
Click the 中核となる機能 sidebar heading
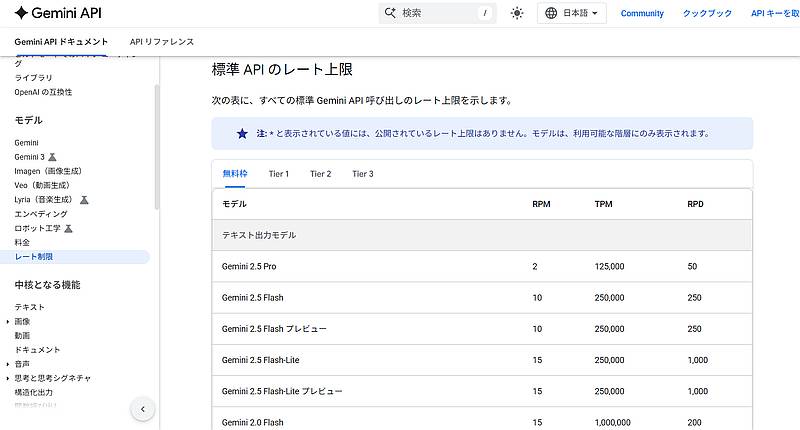pos(47,285)
